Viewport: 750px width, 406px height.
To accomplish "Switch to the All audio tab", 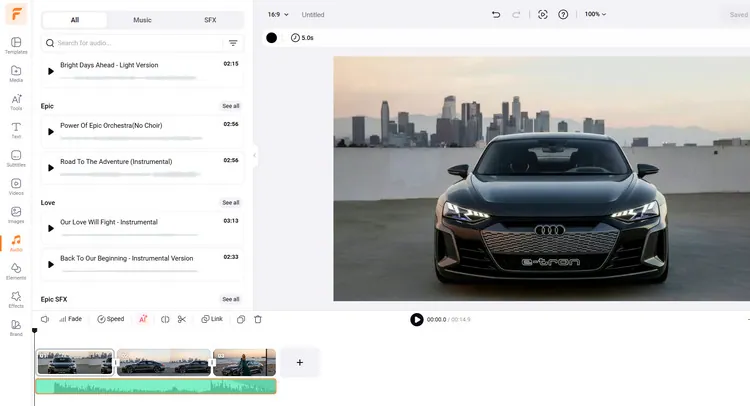I will (75, 20).
